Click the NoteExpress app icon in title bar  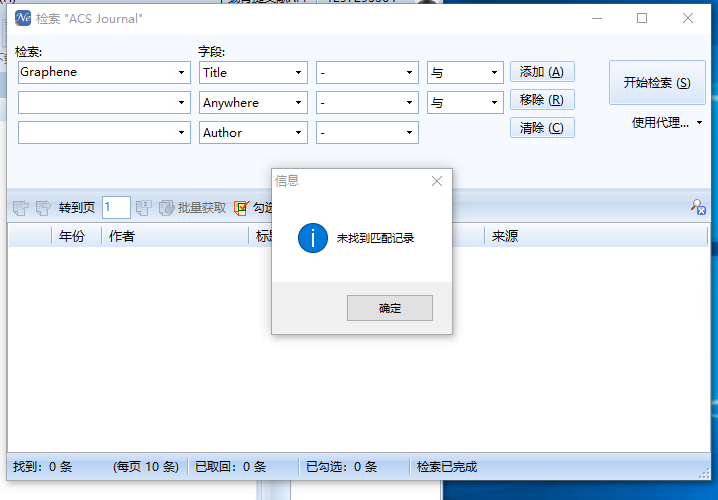click(22, 18)
